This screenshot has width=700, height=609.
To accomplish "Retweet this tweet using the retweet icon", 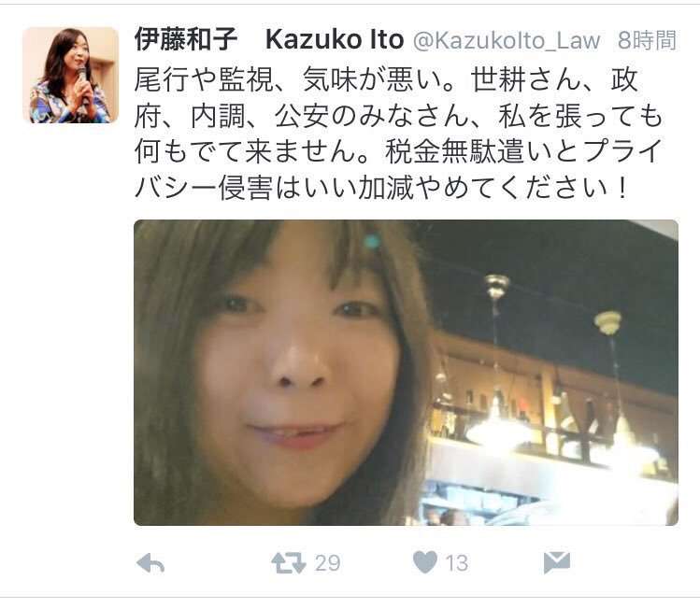I will [289, 562].
